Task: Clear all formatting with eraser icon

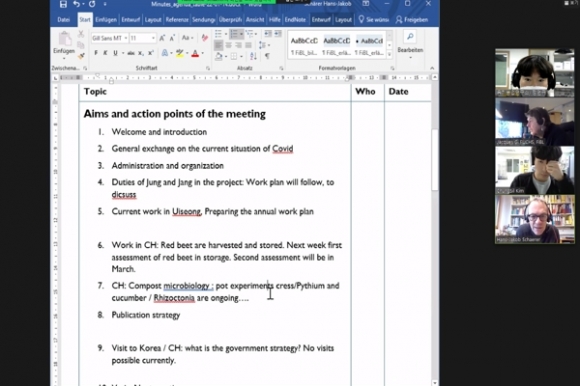Action: tap(205, 38)
